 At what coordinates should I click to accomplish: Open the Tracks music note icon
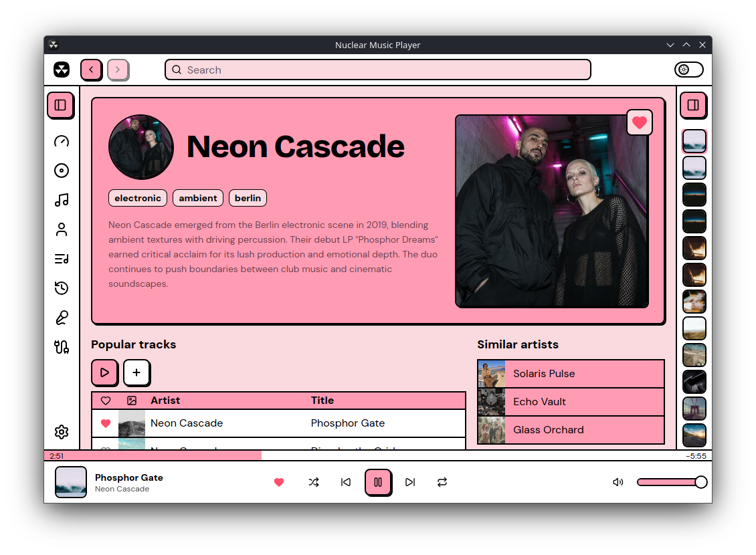click(62, 200)
